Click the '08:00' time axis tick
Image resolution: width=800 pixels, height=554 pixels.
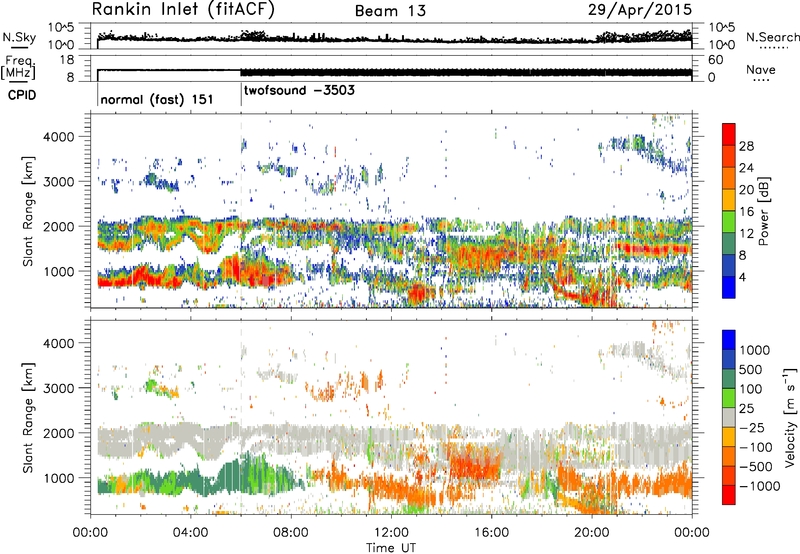tap(291, 533)
